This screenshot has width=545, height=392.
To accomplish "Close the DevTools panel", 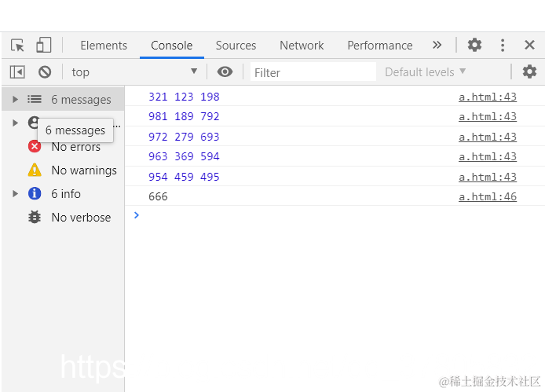I will pyautogui.click(x=529, y=45).
